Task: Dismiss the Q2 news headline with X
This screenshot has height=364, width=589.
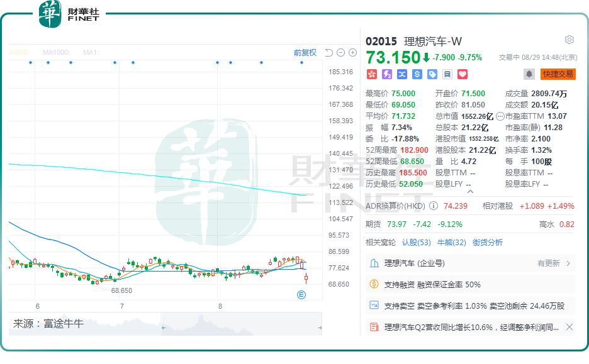Action: coord(569,327)
